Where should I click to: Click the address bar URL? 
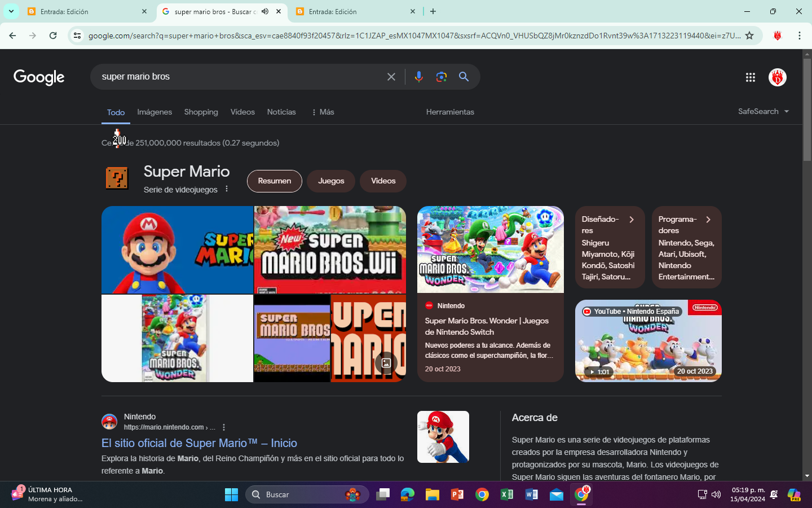[414, 36]
